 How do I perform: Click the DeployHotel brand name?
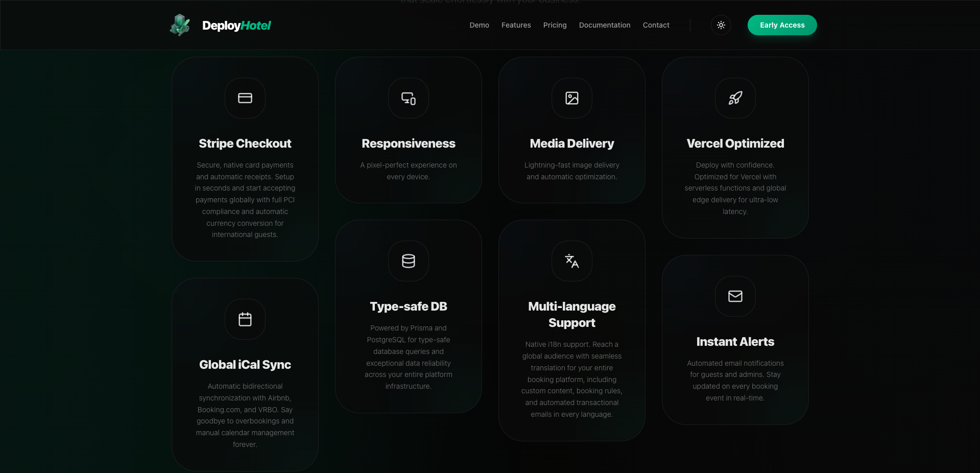coord(236,25)
